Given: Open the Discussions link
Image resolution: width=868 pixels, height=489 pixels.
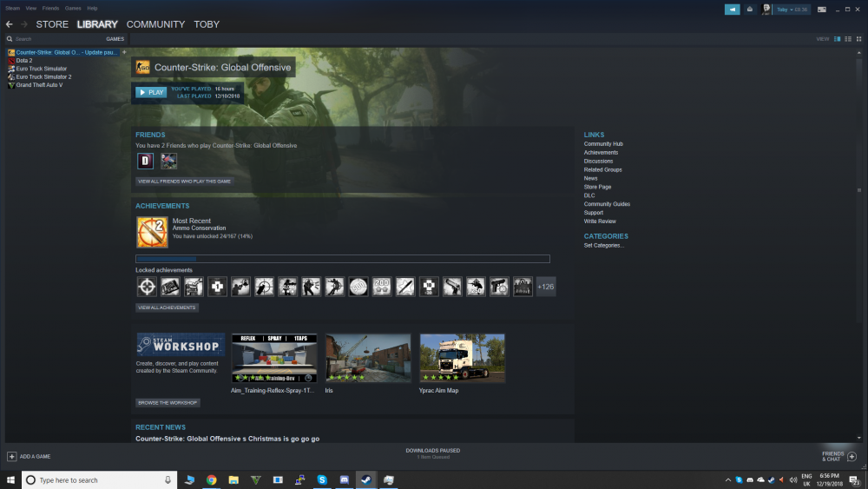Looking at the screenshot, I should click(x=598, y=162).
